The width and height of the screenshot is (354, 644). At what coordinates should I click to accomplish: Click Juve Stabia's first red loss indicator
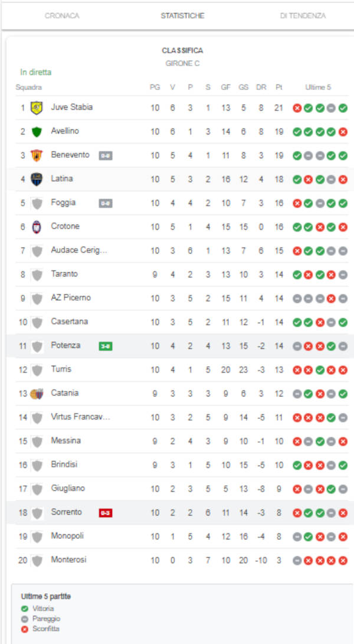click(x=297, y=108)
